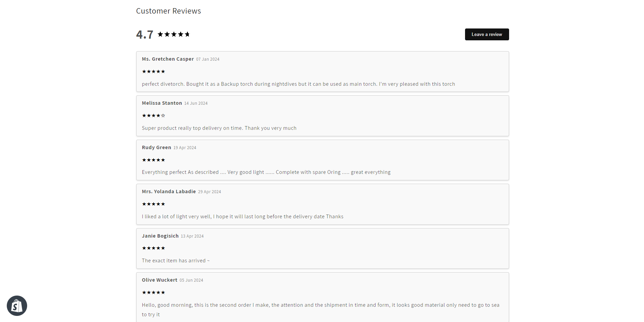The image size is (644, 322).
Task: Click Ms. Gretchen Casper's five-star rating
Action: [154, 72]
